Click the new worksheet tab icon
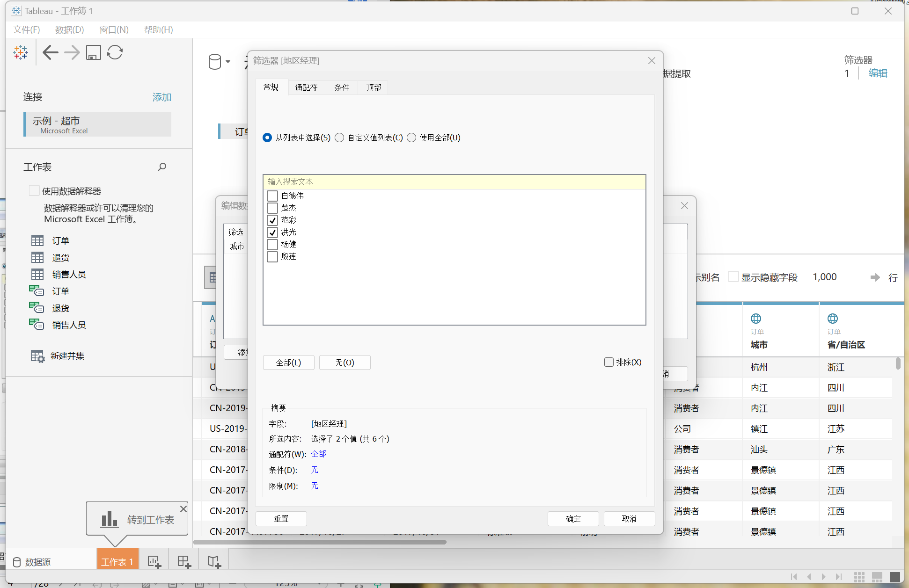Image resolution: width=909 pixels, height=588 pixels. pyautogui.click(x=154, y=561)
